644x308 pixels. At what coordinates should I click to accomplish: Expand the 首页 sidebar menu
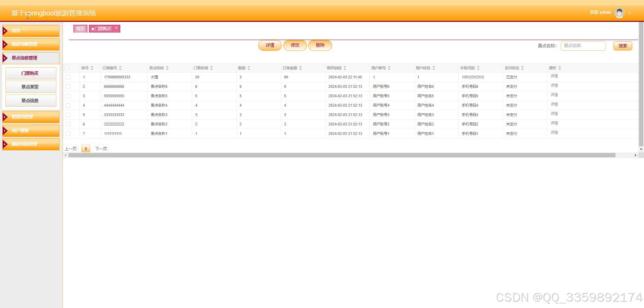[31, 31]
